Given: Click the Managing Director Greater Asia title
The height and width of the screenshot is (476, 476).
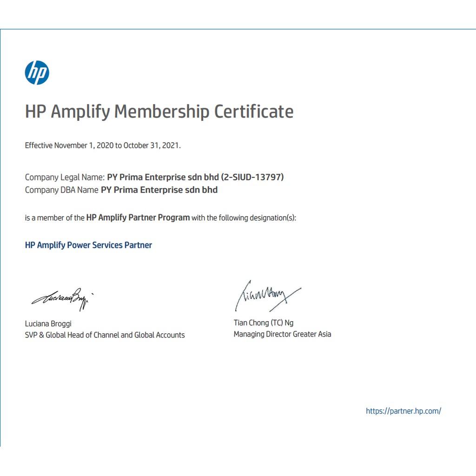Looking at the screenshot, I should coord(282,334).
